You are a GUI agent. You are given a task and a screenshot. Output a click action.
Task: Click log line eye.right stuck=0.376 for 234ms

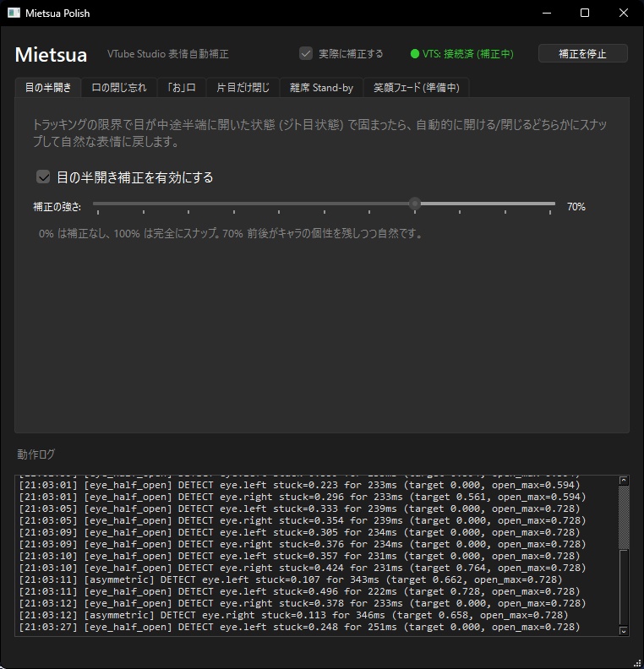[x=303, y=544]
